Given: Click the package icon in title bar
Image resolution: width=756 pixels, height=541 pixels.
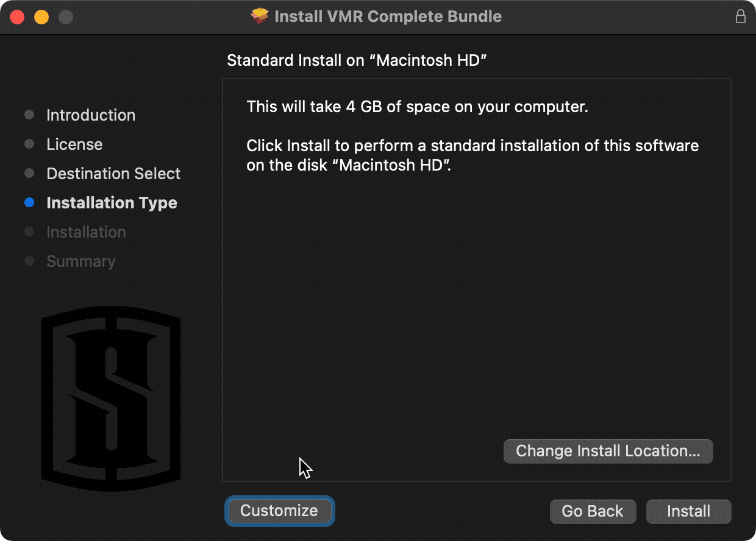Looking at the screenshot, I should click(260, 16).
